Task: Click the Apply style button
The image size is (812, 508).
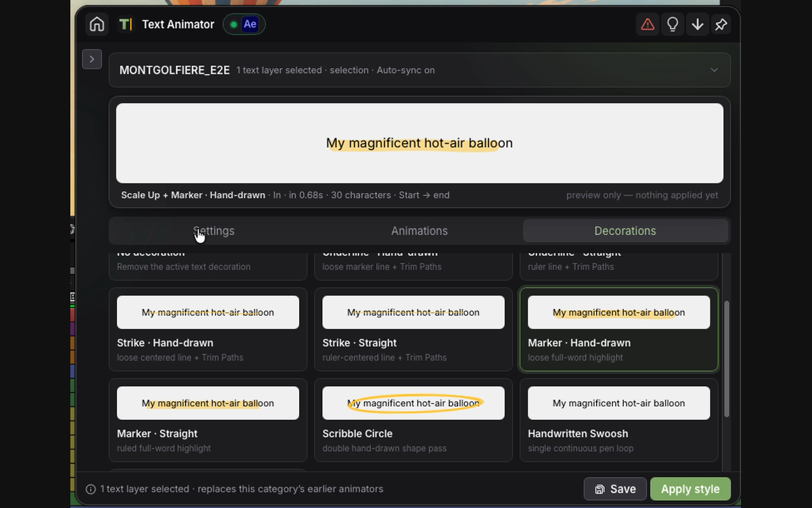Action: (x=690, y=489)
